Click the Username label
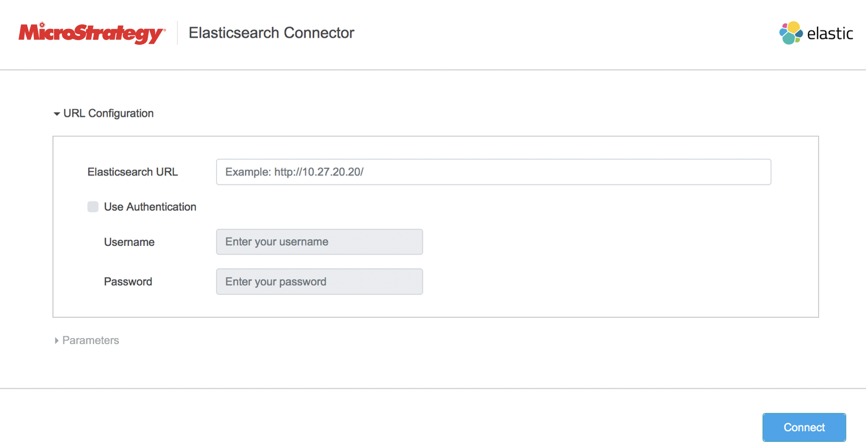This screenshot has width=866, height=443. click(129, 242)
